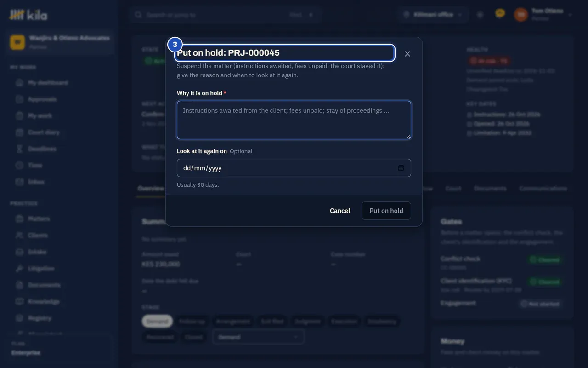
Task: Open the Tom Otieno user menu
Action: click(x=543, y=14)
